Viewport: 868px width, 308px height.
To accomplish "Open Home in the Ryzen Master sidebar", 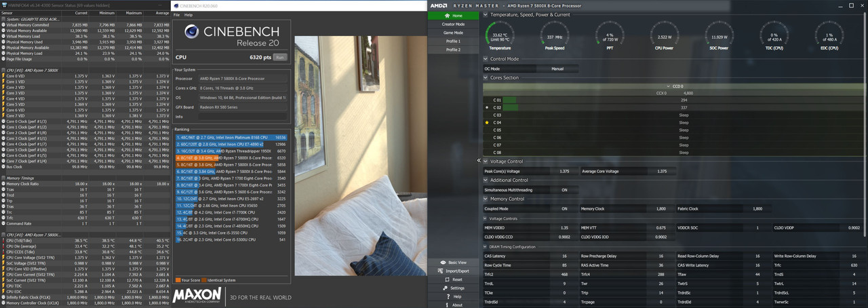I will pos(453,16).
